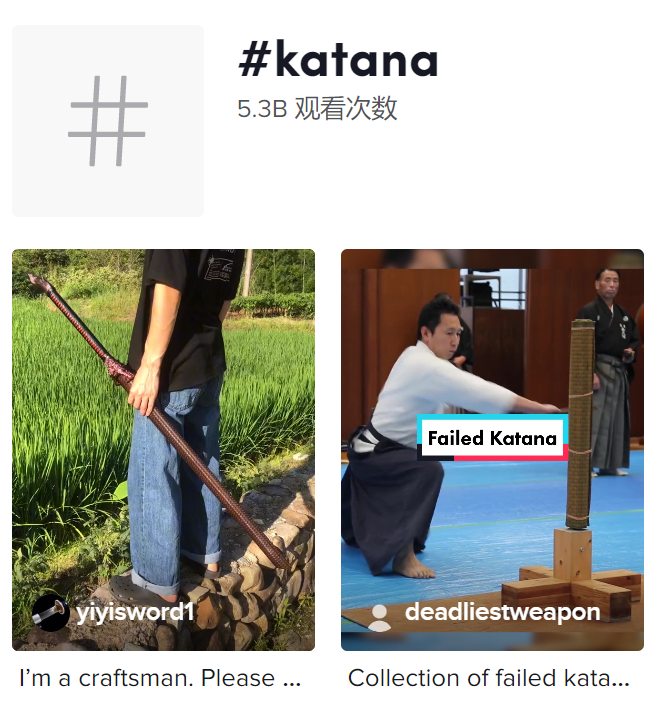
Task: Click the long braided sword in video
Action: (163, 421)
